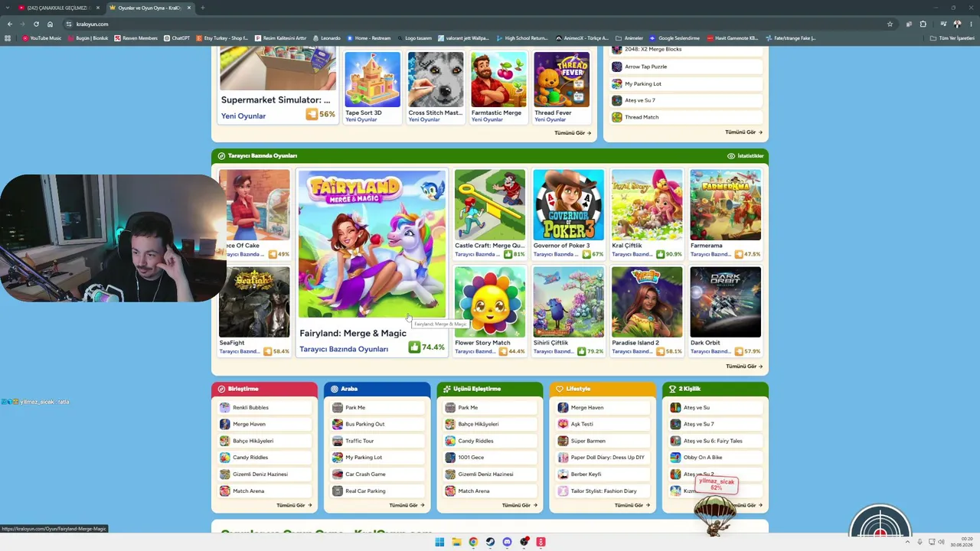Open the Tape Sort 3D game icon

click(x=372, y=80)
